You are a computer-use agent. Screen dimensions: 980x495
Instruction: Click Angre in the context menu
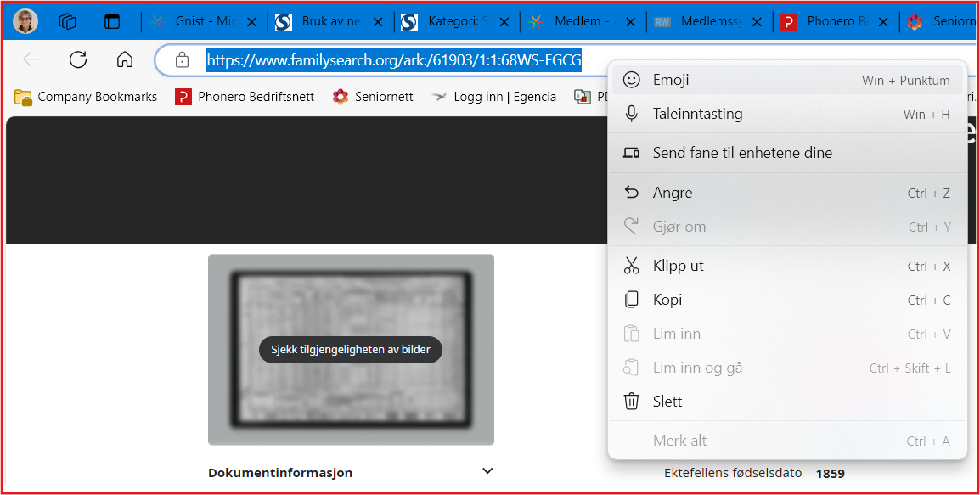click(x=672, y=193)
